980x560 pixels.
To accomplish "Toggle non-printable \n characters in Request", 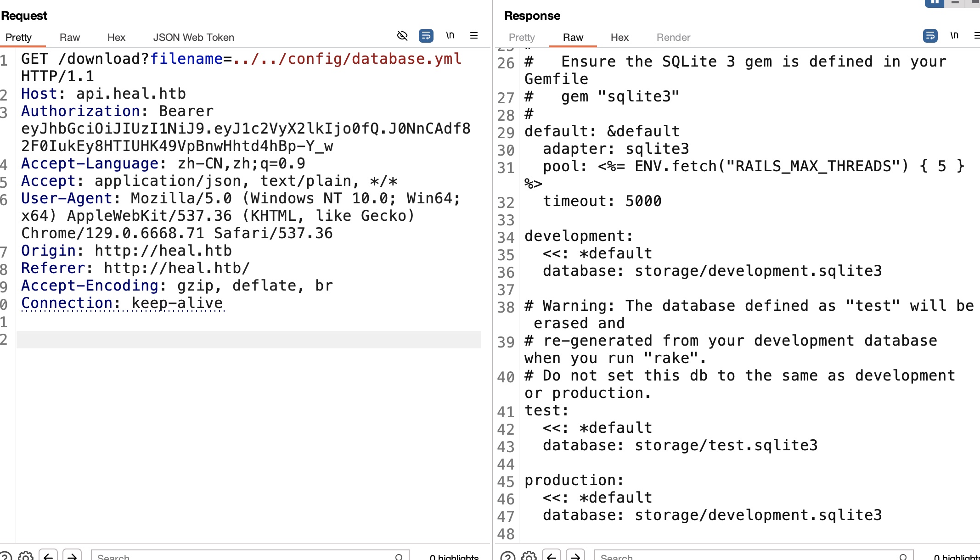I will (450, 36).
